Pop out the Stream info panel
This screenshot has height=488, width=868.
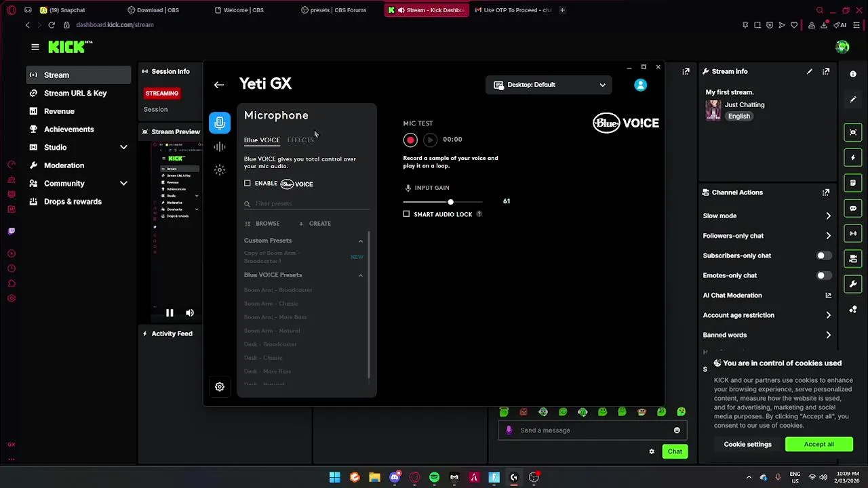826,71
